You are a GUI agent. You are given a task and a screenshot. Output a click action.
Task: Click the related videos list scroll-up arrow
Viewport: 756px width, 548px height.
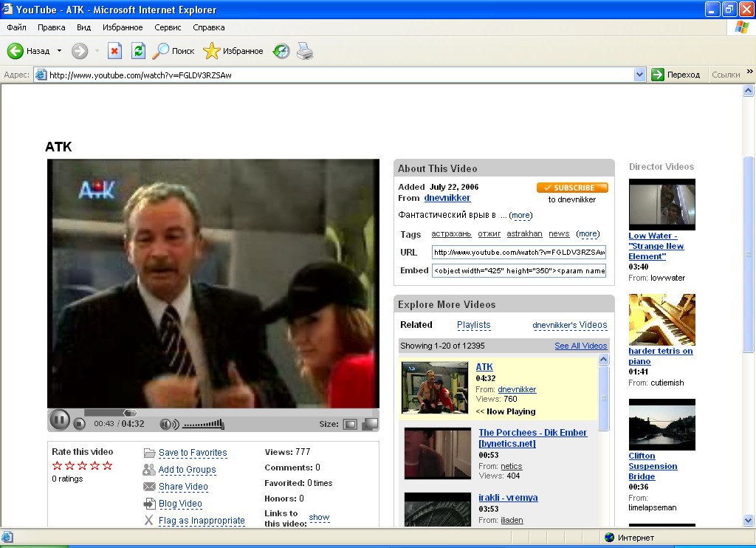point(603,360)
